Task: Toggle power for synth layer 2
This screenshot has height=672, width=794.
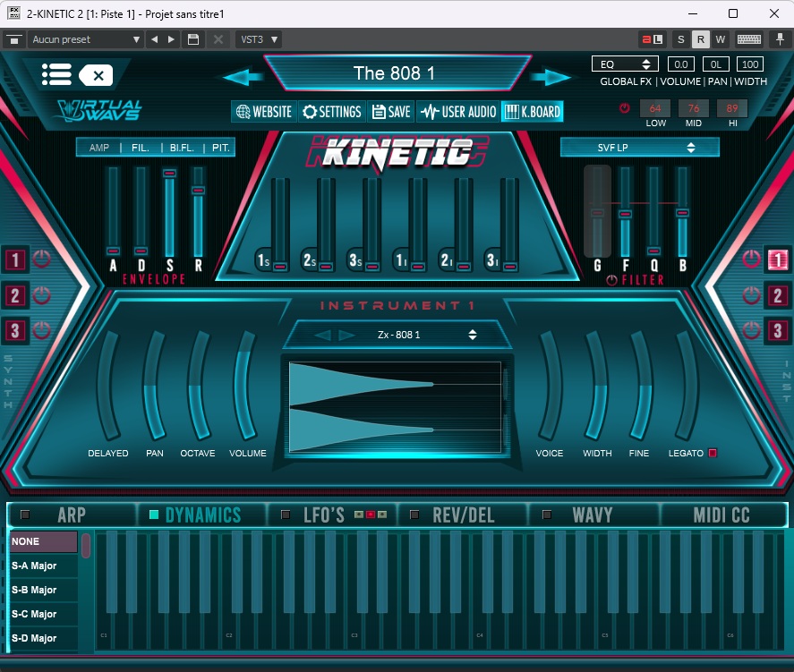Action: coord(41,296)
